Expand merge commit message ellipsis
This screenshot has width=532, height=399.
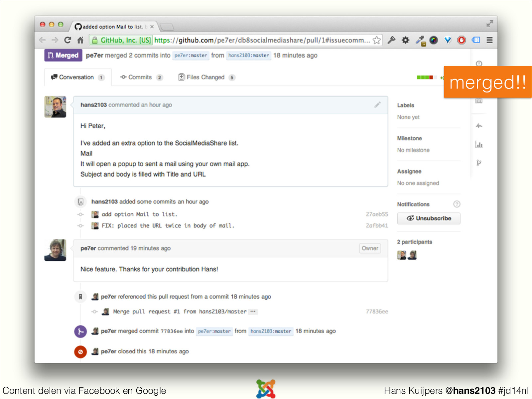[x=253, y=312]
